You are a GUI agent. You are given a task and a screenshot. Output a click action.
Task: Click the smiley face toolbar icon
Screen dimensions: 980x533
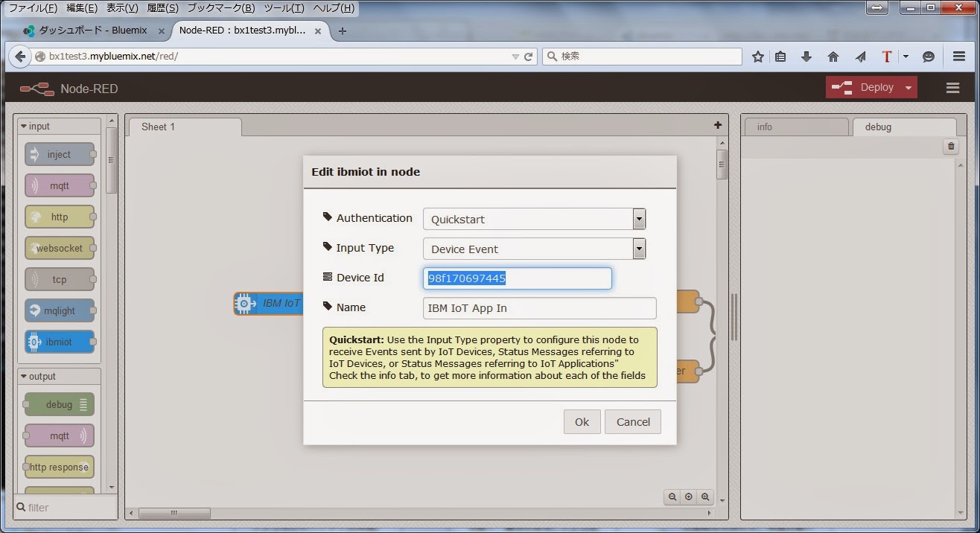[x=929, y=57]
